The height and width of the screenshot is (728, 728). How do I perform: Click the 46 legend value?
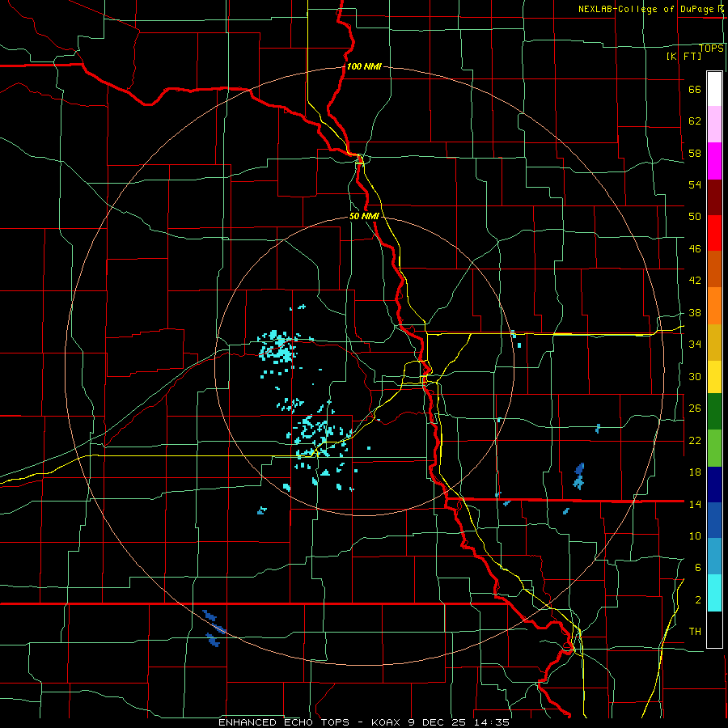click(x=695, y=249)
